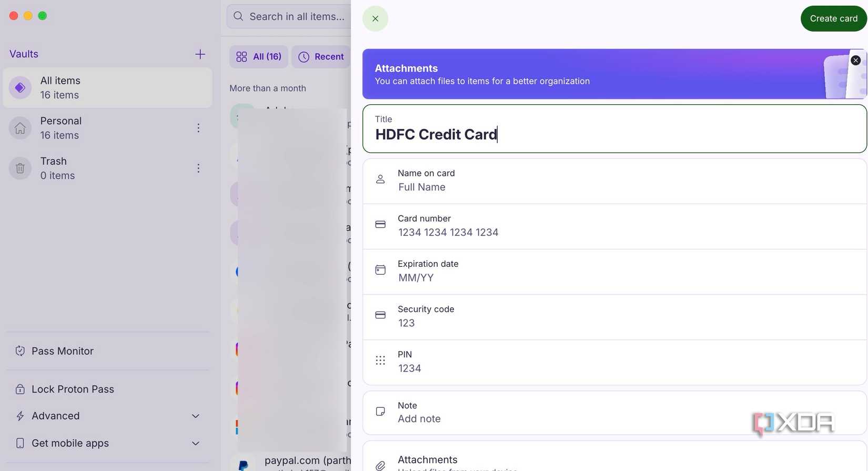Expand the Get mobile apps chevron

pos(196,444)
